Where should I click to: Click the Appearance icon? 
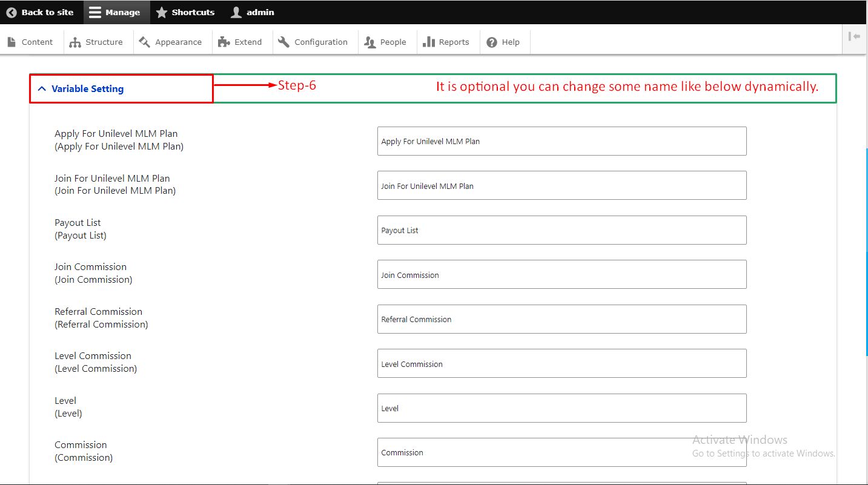(x=144, y=42)
